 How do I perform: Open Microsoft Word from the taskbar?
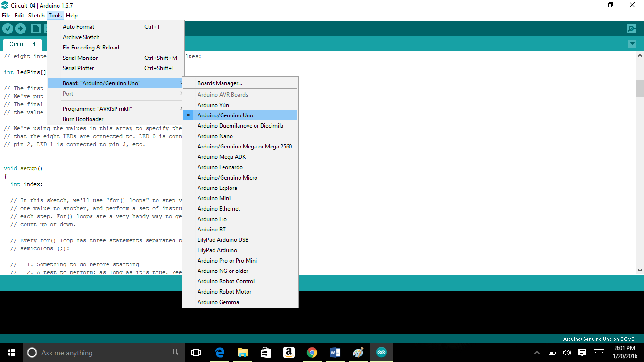[335, 352]
